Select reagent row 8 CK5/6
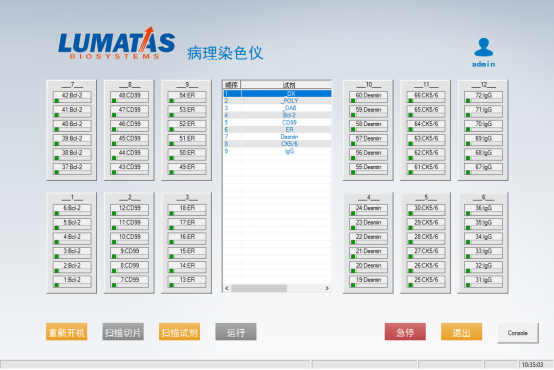Image resolution: width=554 pixels, height=370 pixels. [277, 144]
